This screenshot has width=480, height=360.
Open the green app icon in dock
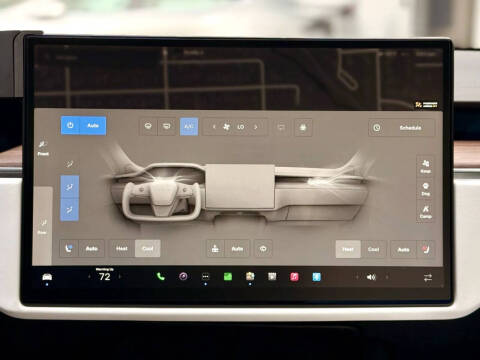pos(228,276)
